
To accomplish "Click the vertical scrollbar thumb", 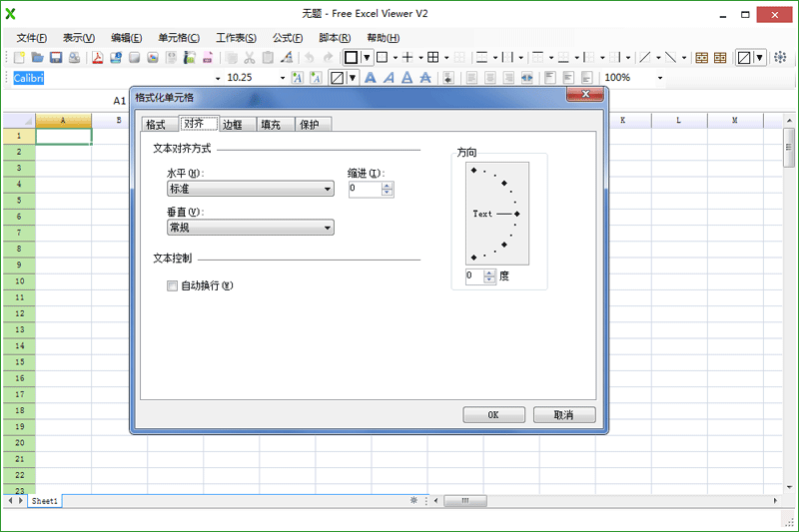I will (788, 148).
